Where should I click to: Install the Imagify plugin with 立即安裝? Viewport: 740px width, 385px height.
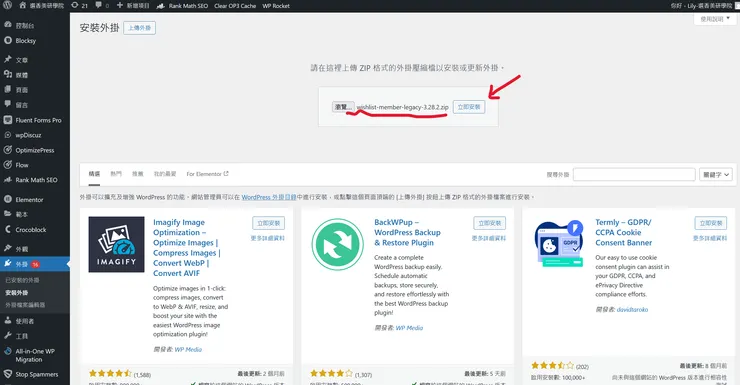pyautogui.click(x=269, y=223)
